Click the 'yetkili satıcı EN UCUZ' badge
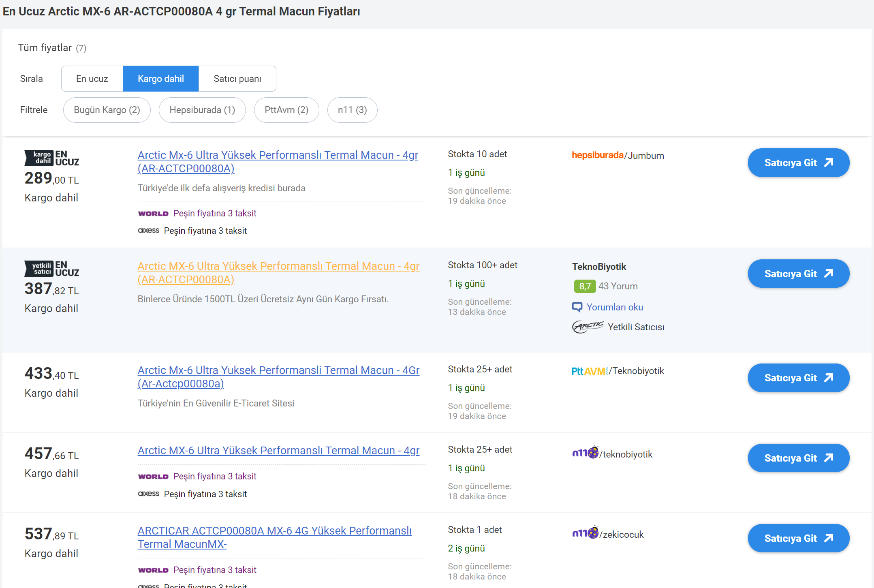874x588 pixels. pos(52,269)
